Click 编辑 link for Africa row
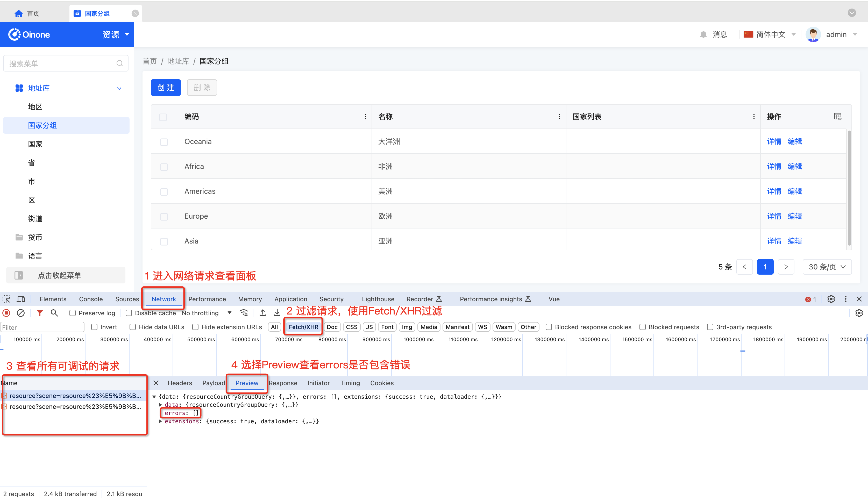This screenshot has width=868, height=500. (794, 167)
